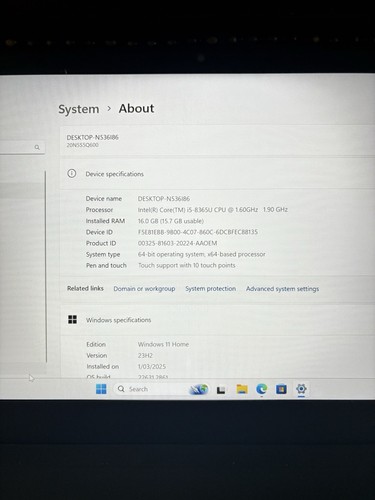This screenshot has width=375, height=500.
Task: Open Task View from taskbar
Action: pyautogui.click(x=221, y=389)
